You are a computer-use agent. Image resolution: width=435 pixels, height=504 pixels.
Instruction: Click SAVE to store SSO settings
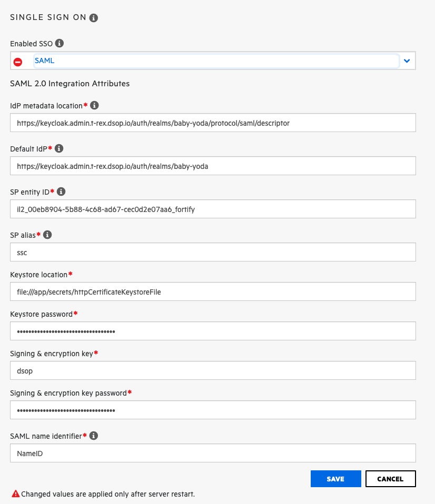(x=335, y=479)
